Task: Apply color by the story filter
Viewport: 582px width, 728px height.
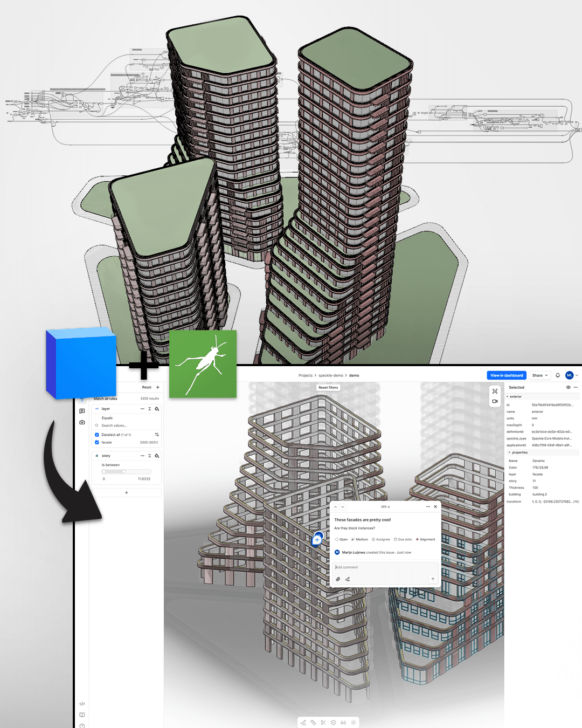Action: pos(157,456)
